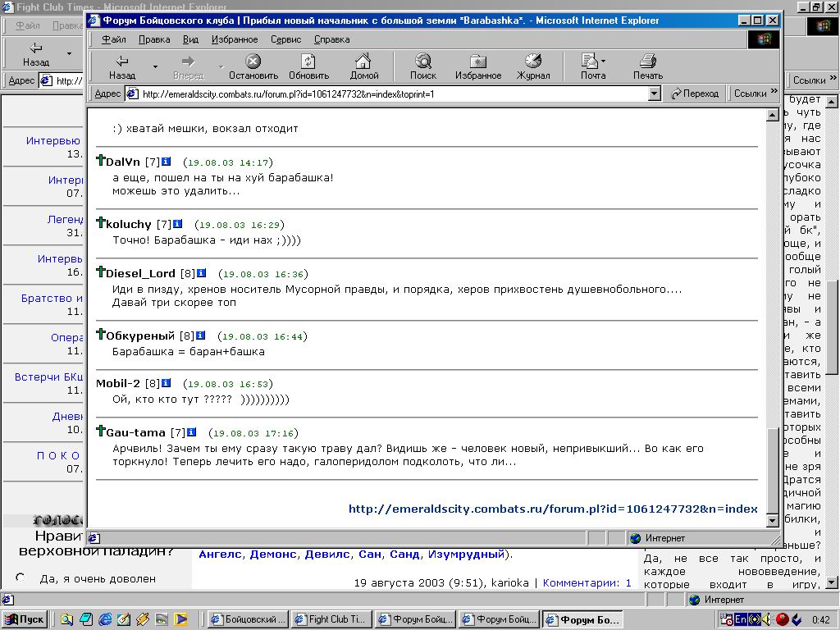The image size is (840, 630).
Task: Expand the Back button history dropdown arrow
Action: (155, 67)
